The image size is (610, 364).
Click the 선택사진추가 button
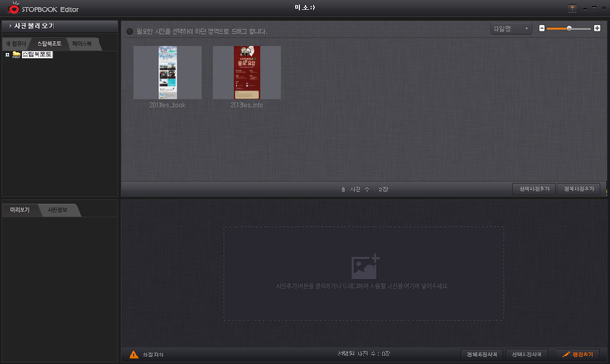coord(534,189)
